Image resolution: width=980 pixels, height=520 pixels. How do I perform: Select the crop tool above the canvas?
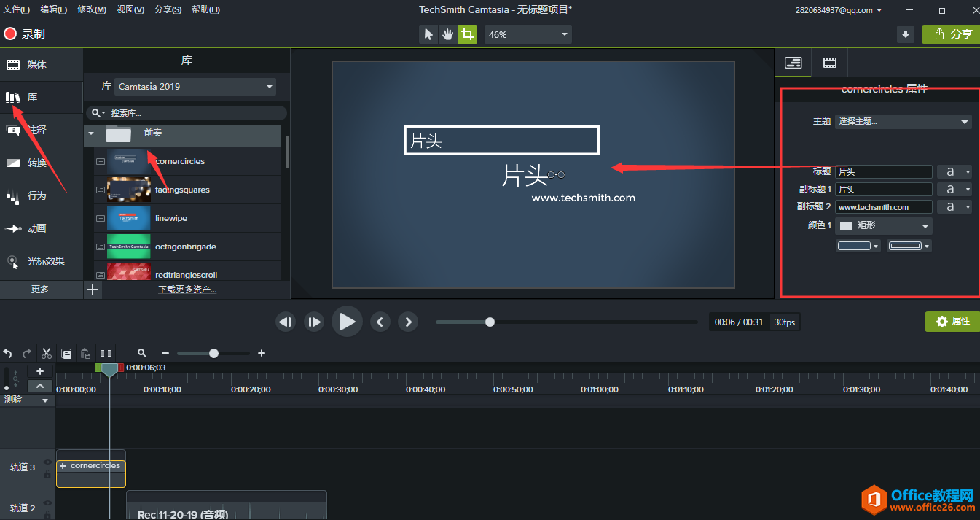[467, 34]
